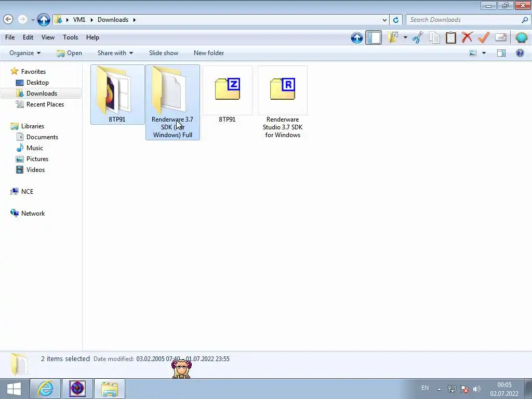Select the Renderware Studio 3.7 SDK for Windows archive
Screen dimensions: 532x399
tap(283, 102)
